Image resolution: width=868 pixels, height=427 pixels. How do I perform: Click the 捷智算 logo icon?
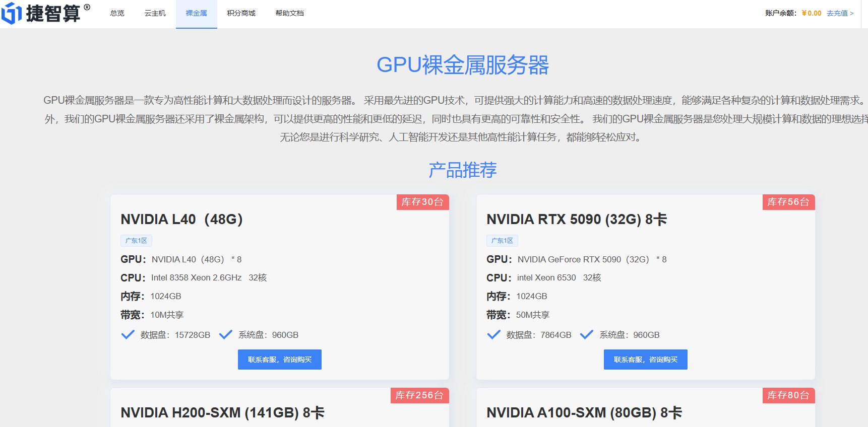tap(12, 13)
